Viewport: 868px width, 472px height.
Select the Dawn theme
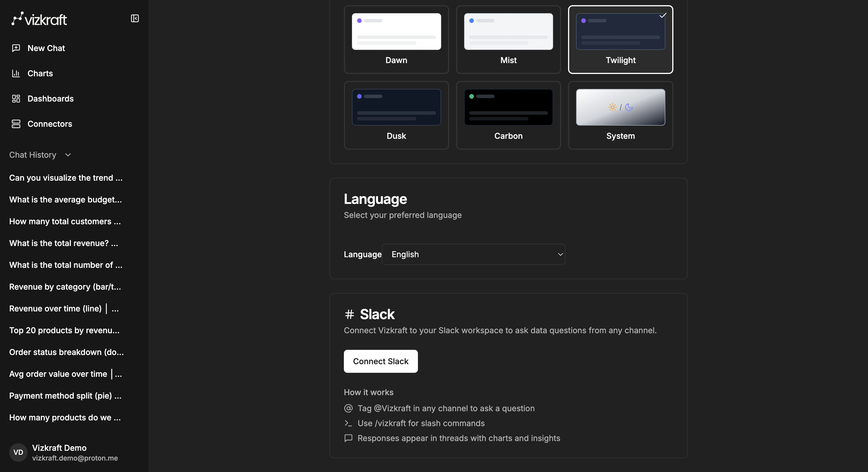point(396,39)
